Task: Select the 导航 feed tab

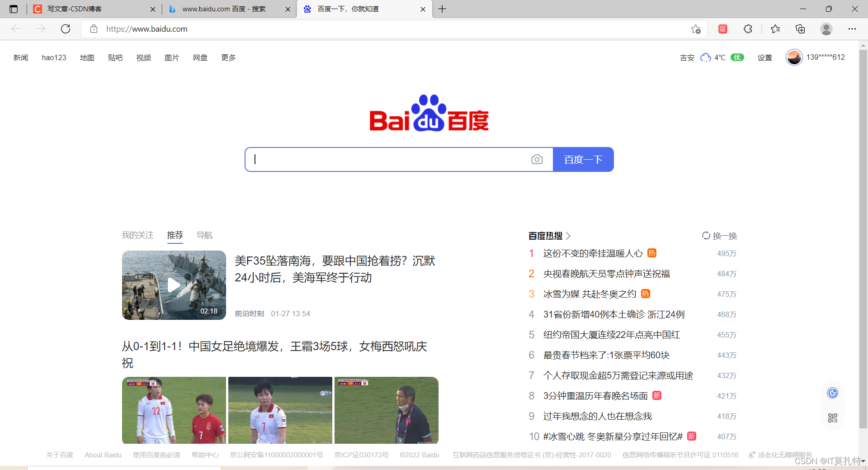Action: 204,235
